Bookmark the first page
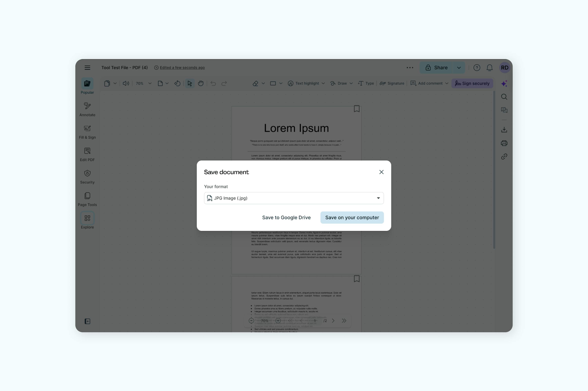The width and height of the screenshot is (588, 391). pos(356,109)
